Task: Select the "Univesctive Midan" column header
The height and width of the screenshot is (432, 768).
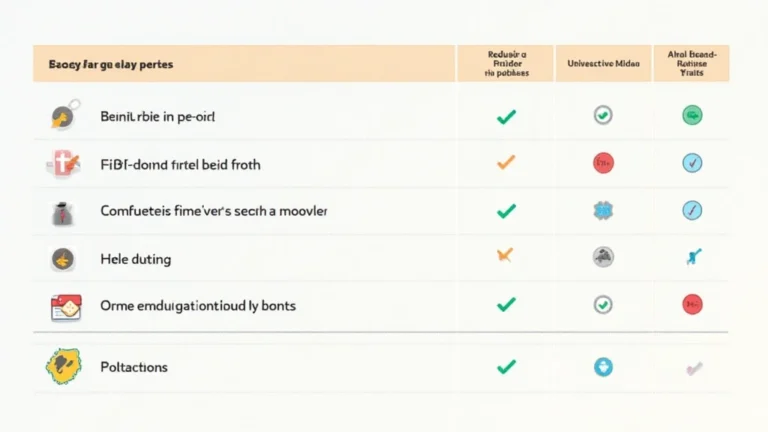Action: 603,63
